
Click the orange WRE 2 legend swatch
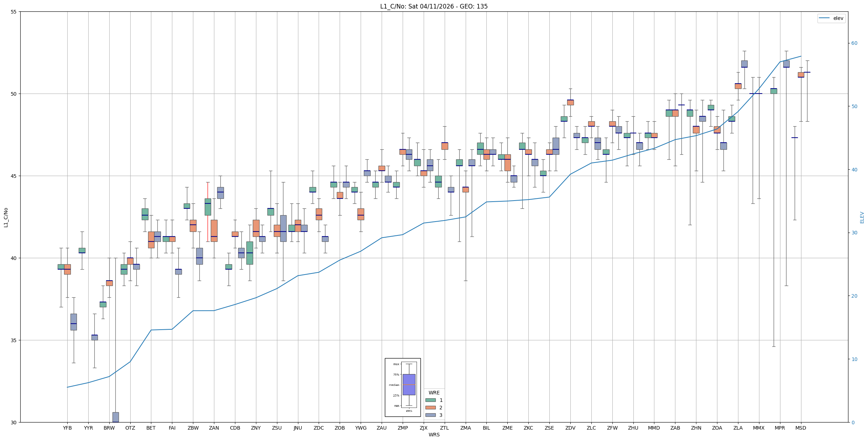pos(430,408)
